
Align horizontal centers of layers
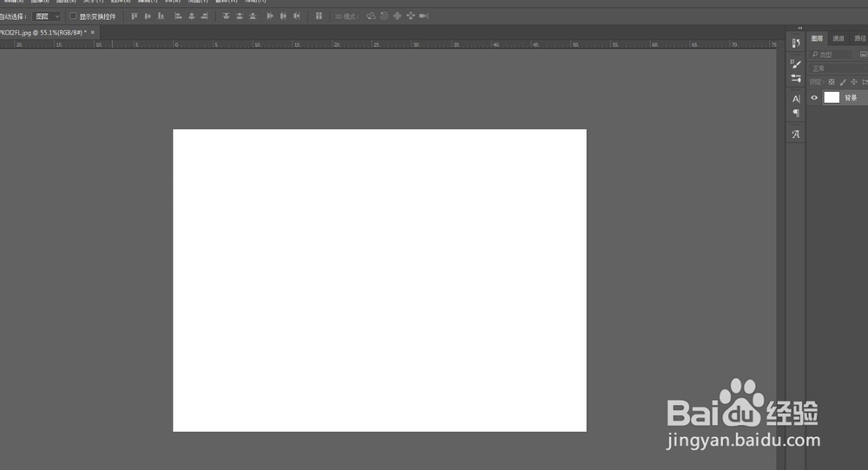click(192, 16)
